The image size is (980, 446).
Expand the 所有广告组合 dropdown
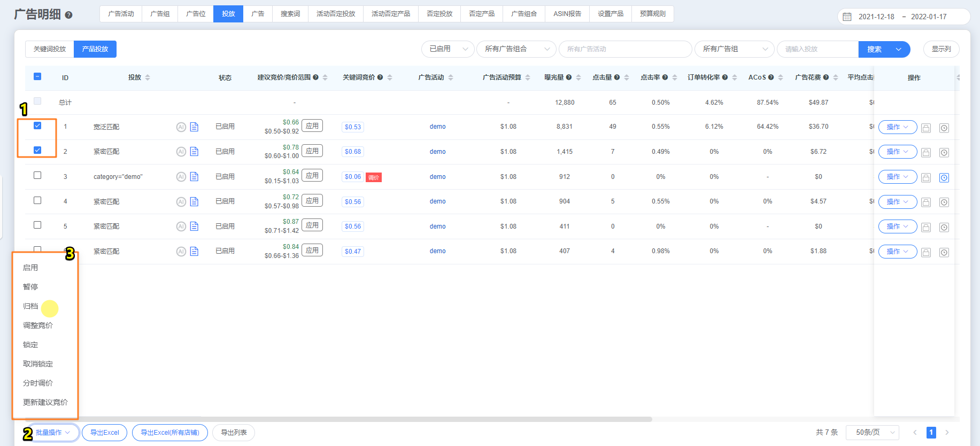pos(516,49)
